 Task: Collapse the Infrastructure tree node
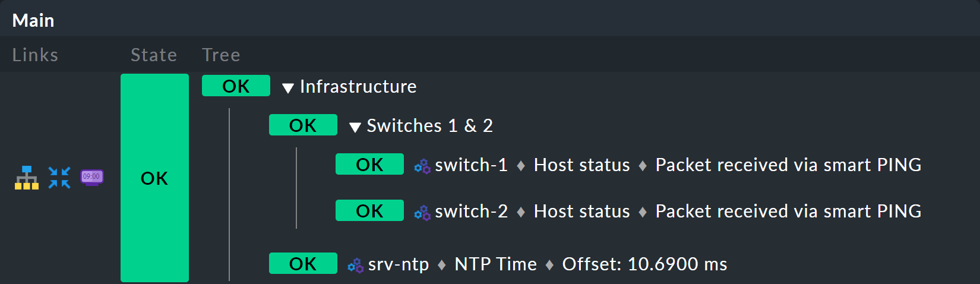[x=288, y=88]
